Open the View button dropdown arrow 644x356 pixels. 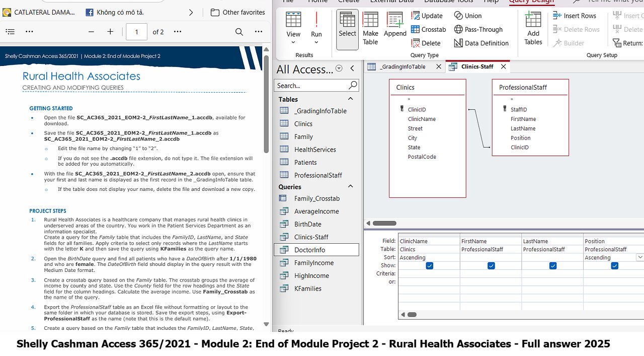(293, 42)
